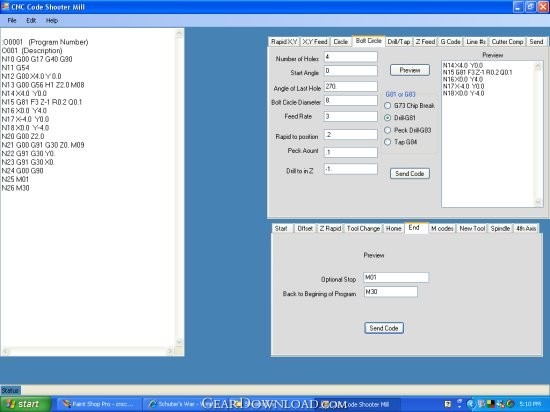The image size is (550, 412).
Task: Choose the Peck Drill-G83 option
Action: (x=388, y=130)
